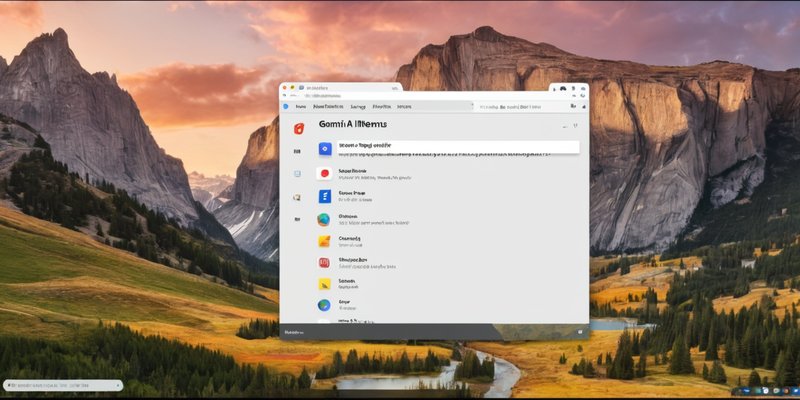This screenshot has height=400, width=800.
Task: Clear the bottom-left search bar with the x
Action: [117, 385]
